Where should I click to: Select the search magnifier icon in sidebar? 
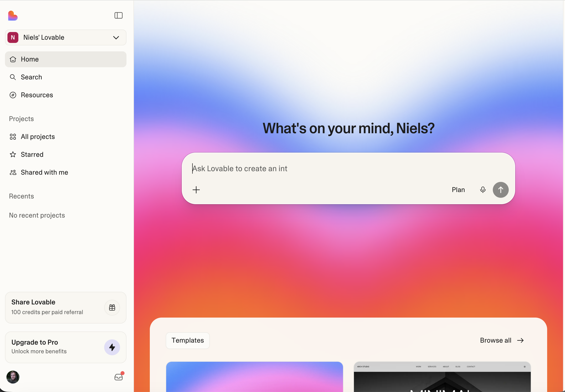click(x=13, y=77)
